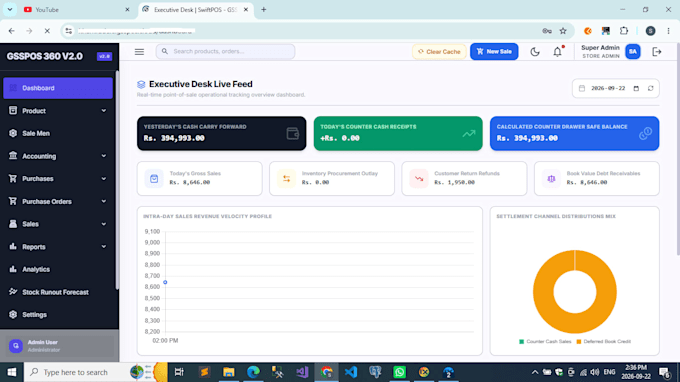Click the Purchase Orders cart icon
The image size is (680, 382).
click(x=13, y=201)
